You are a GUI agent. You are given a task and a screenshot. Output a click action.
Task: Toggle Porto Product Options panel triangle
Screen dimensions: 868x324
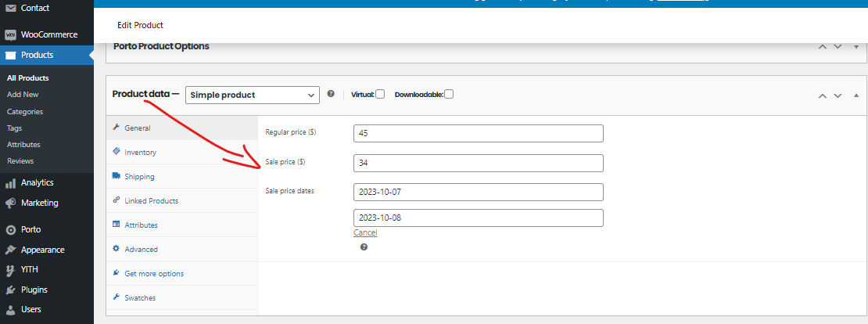click(x=856, y=46)
